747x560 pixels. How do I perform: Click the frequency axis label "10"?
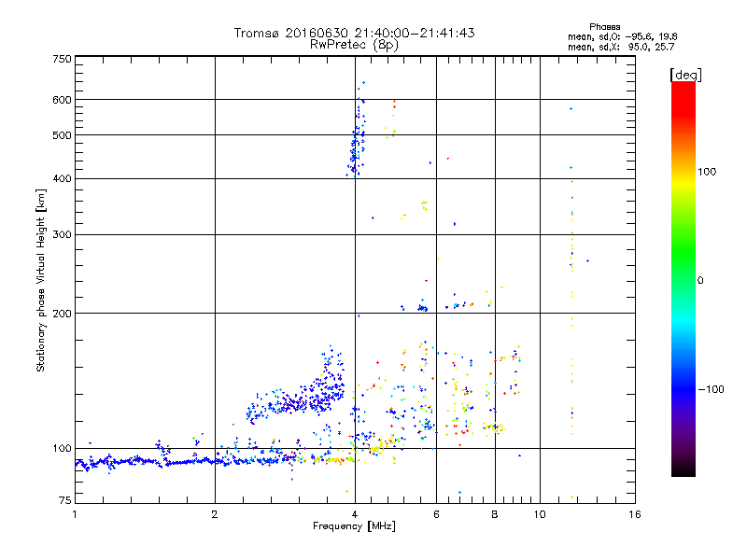click(x=540, y=514)
